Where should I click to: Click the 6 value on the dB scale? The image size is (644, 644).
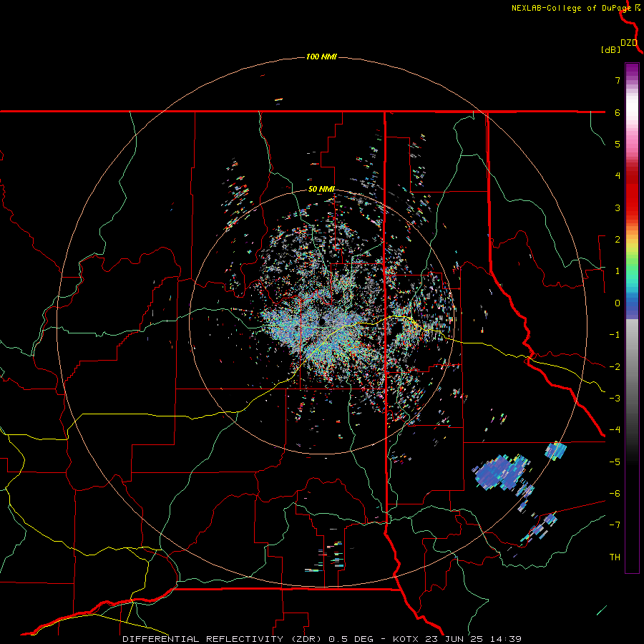tap(618, 112)
